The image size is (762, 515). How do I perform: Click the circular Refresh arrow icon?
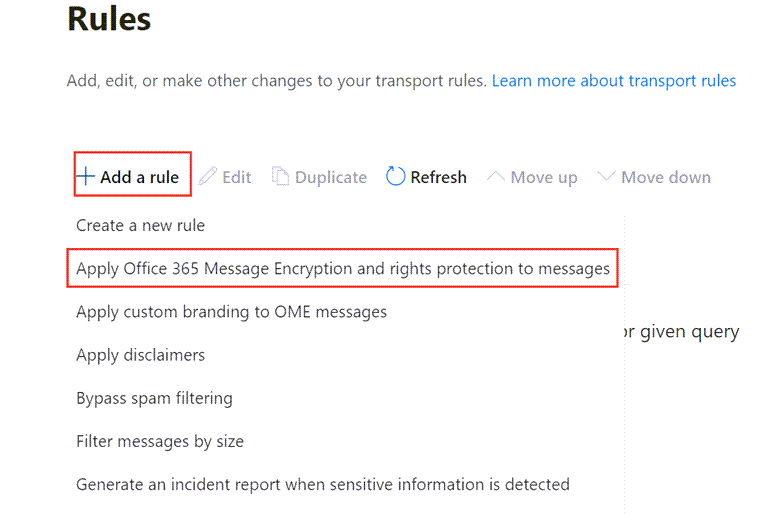tap(396, 177)
